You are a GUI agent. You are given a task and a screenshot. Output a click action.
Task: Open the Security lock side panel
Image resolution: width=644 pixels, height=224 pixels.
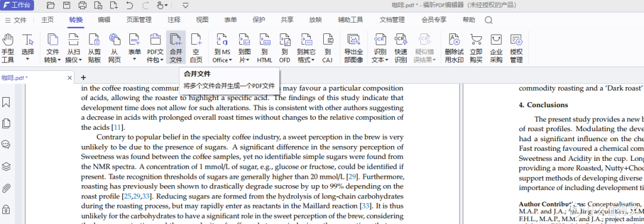[6, 209]
